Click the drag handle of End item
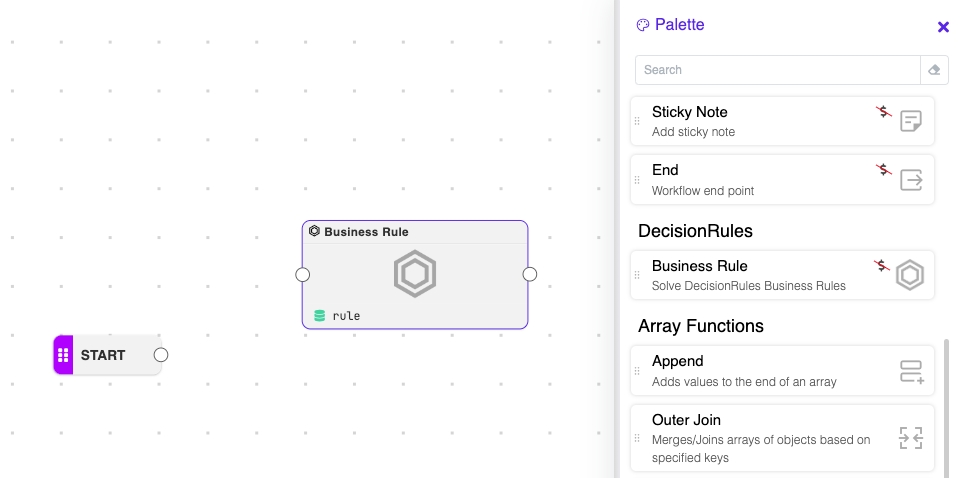The height and width of the screenshot is (478, 961). [x=637, y=180]
